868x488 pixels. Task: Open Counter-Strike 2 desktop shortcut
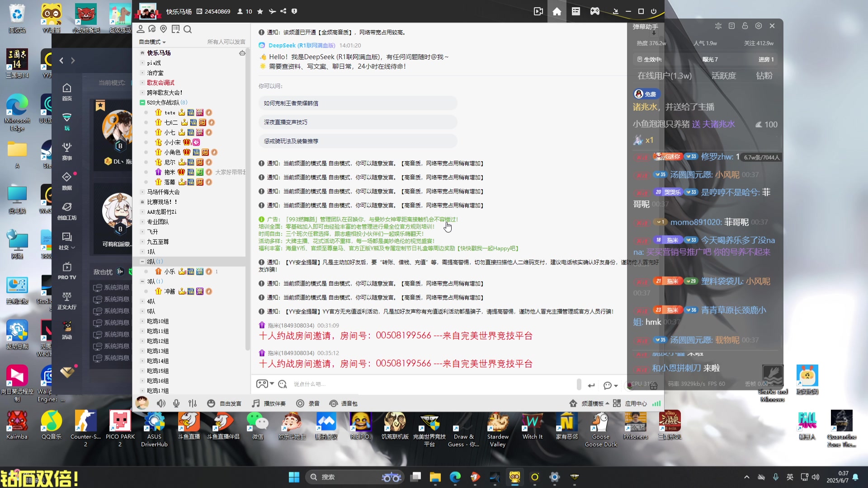[x=85, y=429]
